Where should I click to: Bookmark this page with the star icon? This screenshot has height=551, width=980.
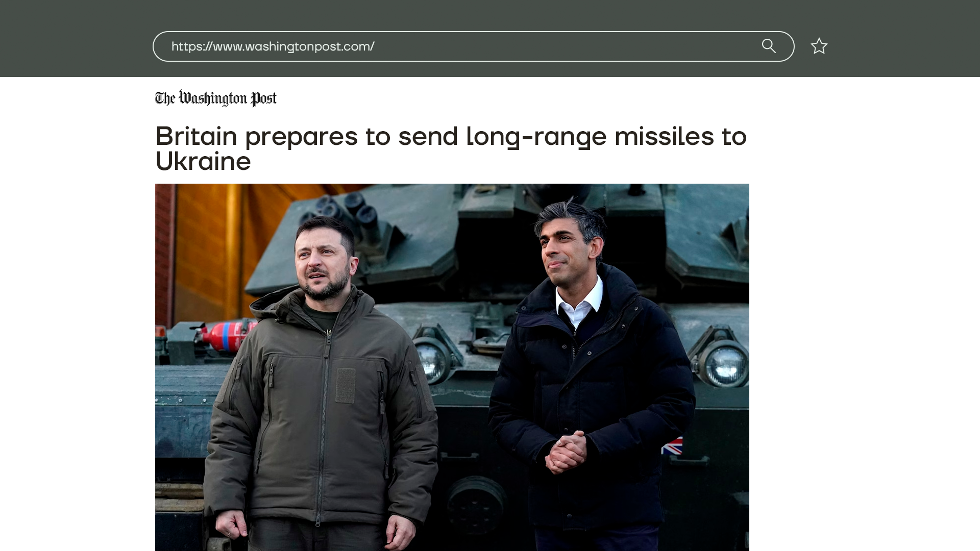[819, 46]
